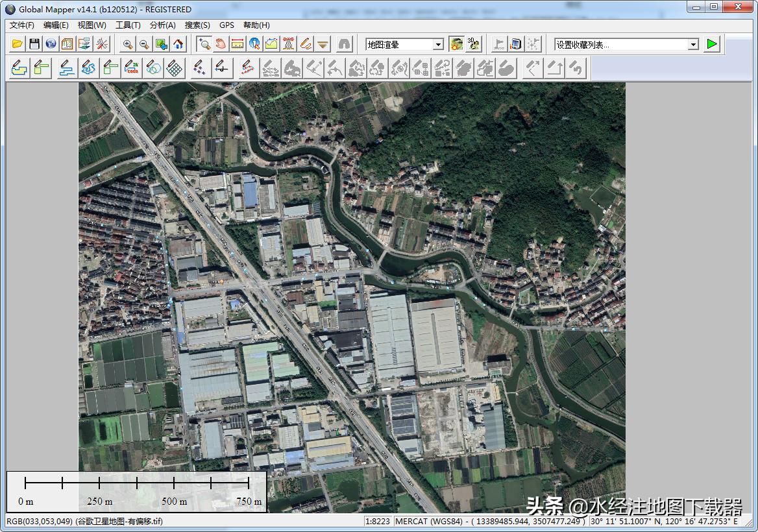This screenshot has width=758, height=532.
Task: Open the 分析(A) menu
Action: [x=163, y=25]
